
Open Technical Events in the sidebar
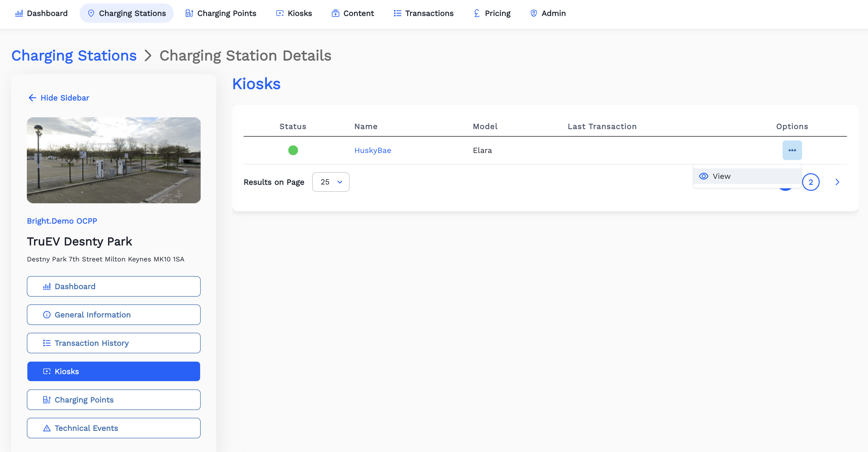point(114,428)
